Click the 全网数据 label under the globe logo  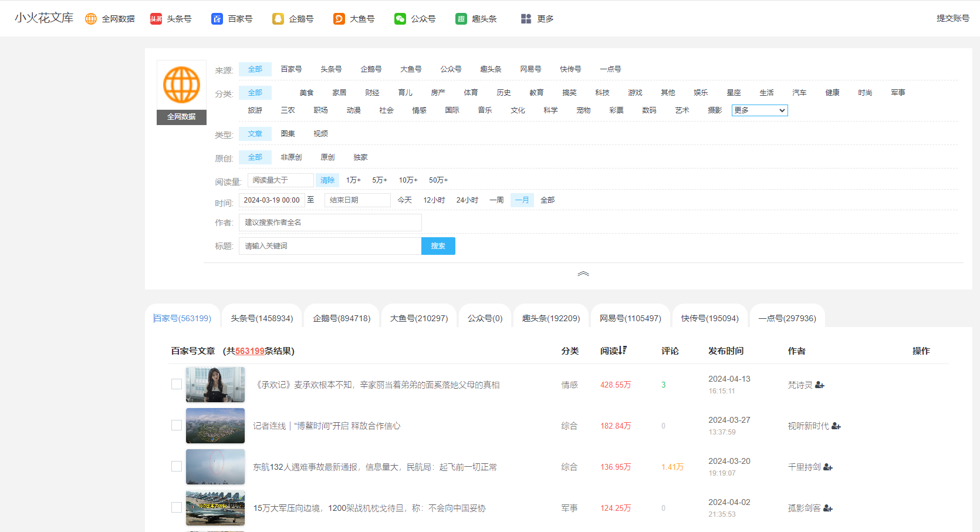(x=181, y=117)
